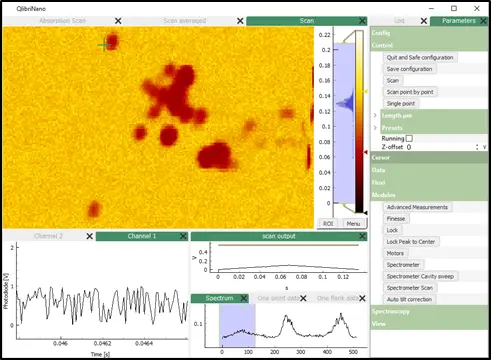Open the Motors module
This screenshot has height=360, width=491.
pyautogui.click(x=395, y=253)
